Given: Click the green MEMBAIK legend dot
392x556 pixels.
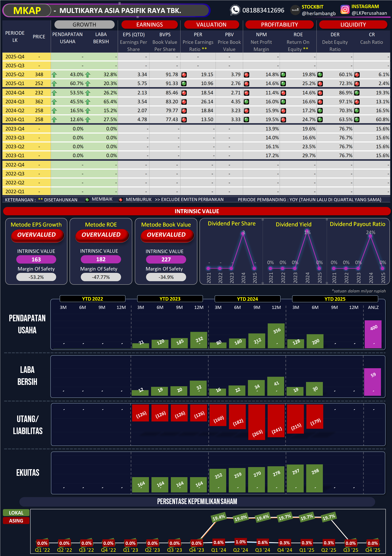Looking at the screenshot, I should point(87,200).
